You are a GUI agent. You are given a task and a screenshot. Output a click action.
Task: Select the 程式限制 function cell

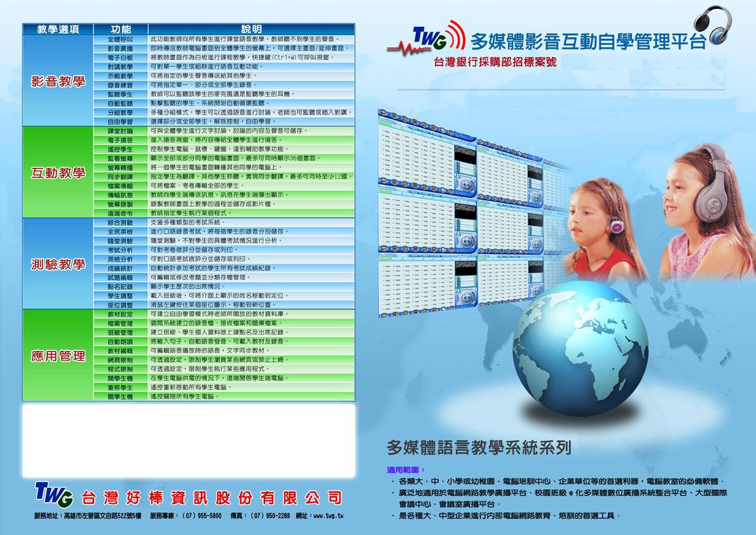pyautogui.click(x=120, y=369)
